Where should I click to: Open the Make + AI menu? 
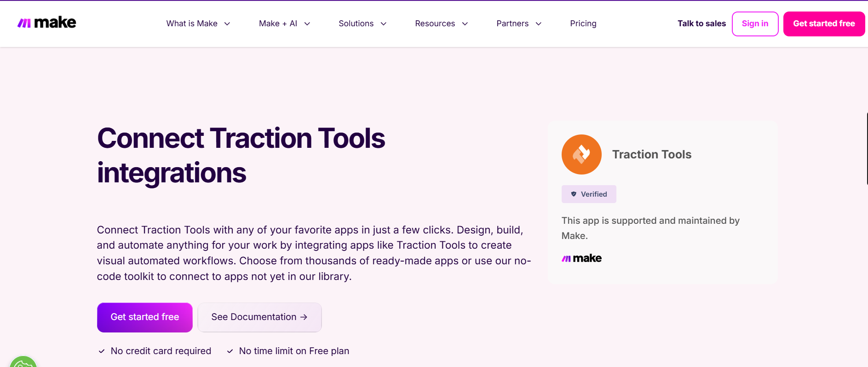tap(278, 23)
